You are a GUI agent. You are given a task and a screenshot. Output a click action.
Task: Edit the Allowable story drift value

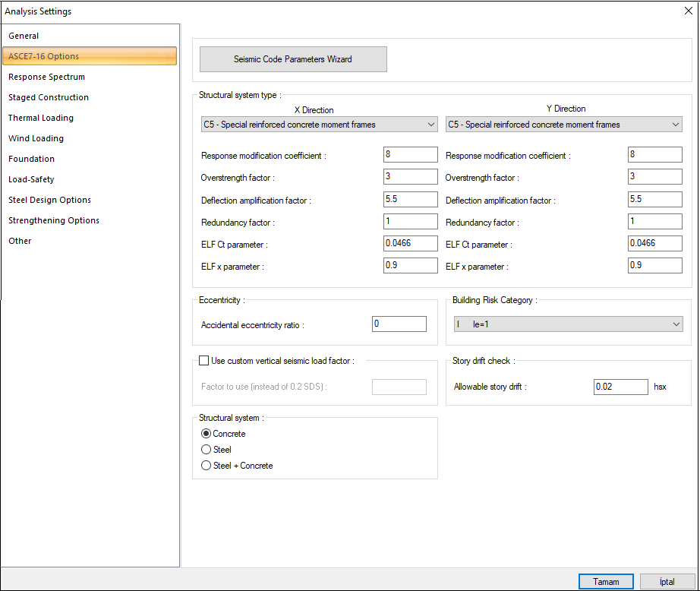coord(620,387)
